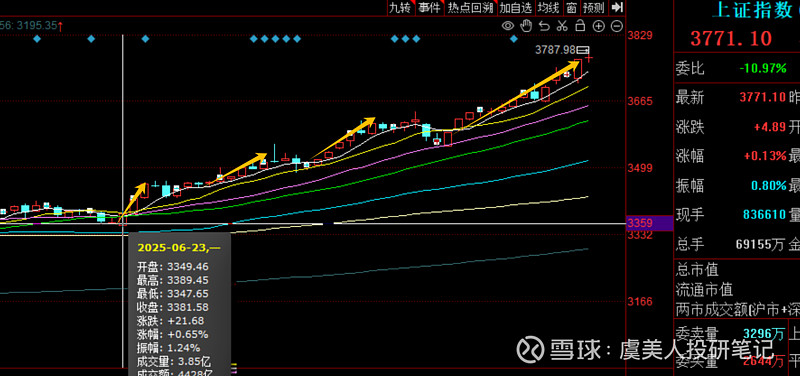
Task: Click the 预测 forecast button
Action: coord(594,7)
